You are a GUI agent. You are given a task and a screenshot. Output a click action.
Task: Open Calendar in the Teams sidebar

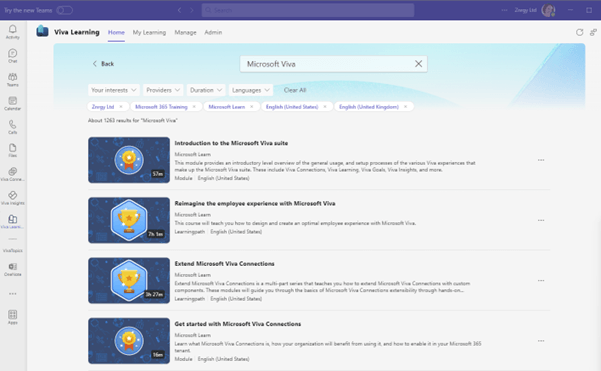13,103
